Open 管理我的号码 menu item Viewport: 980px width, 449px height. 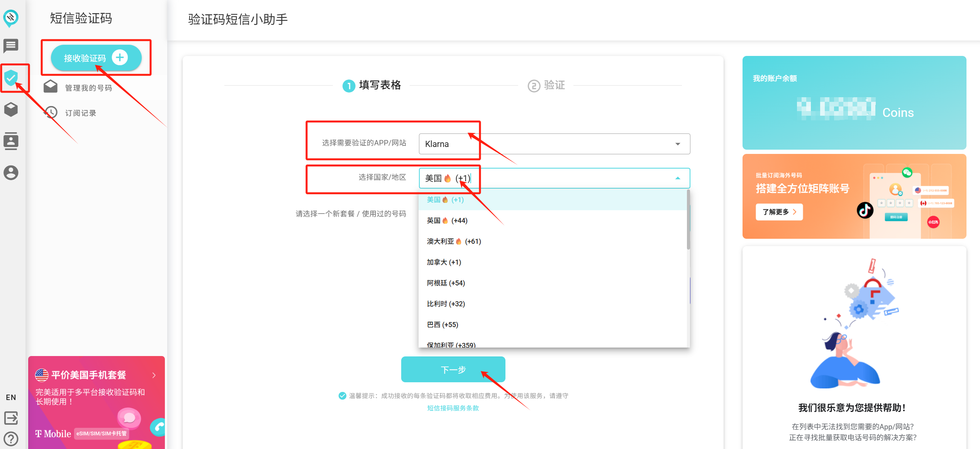pyautogui.click(x=88, y=88)
